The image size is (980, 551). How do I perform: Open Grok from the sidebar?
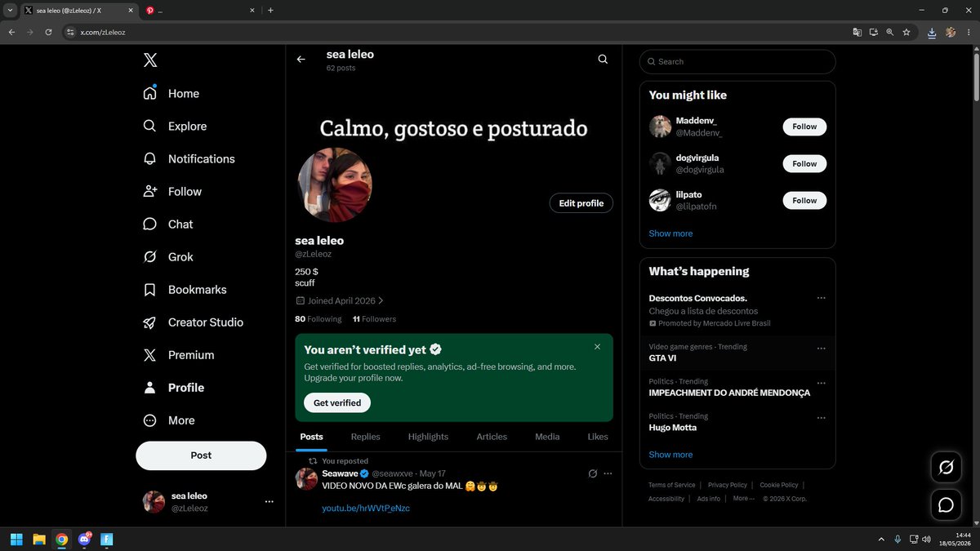(168, 257)
